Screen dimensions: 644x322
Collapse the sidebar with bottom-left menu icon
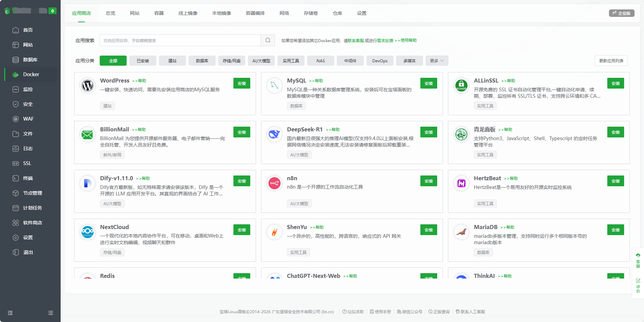[10, 313]
